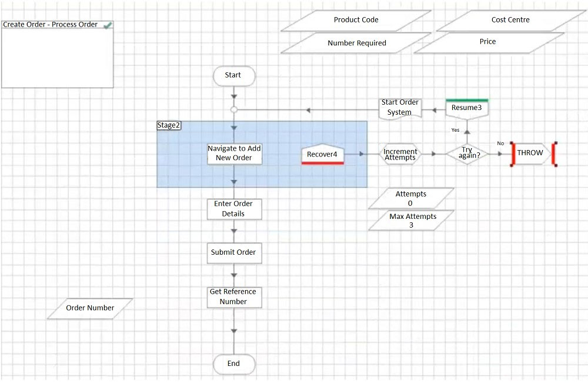Select the Enter Order Details stage

point(233,209)
